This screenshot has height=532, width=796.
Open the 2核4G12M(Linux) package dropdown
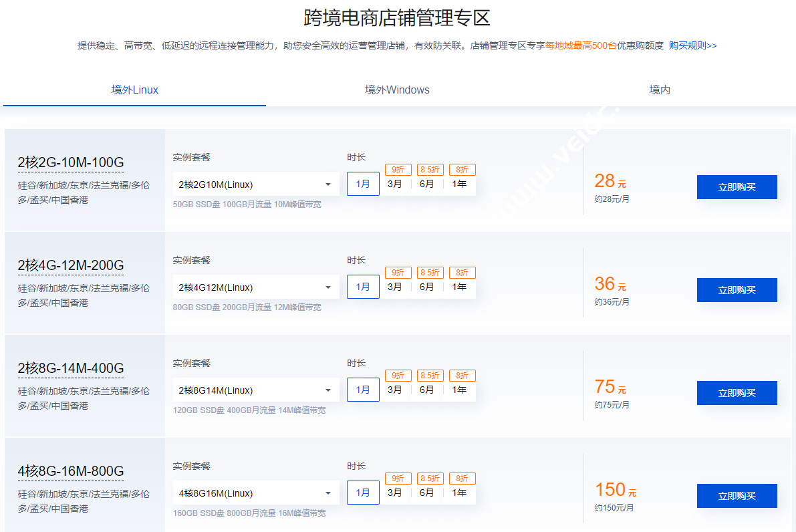coord(255,287)
